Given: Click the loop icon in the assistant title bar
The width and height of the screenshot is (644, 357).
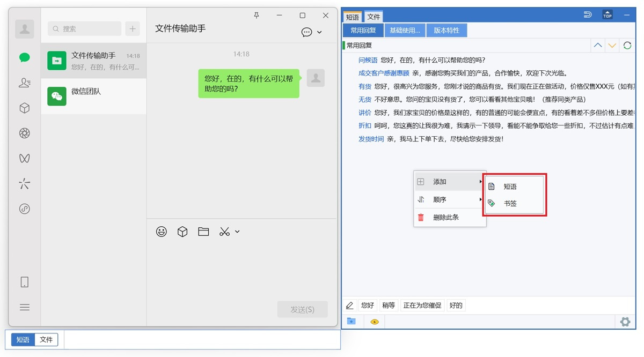Looking at the screenshot, I should tap(588, 15).
